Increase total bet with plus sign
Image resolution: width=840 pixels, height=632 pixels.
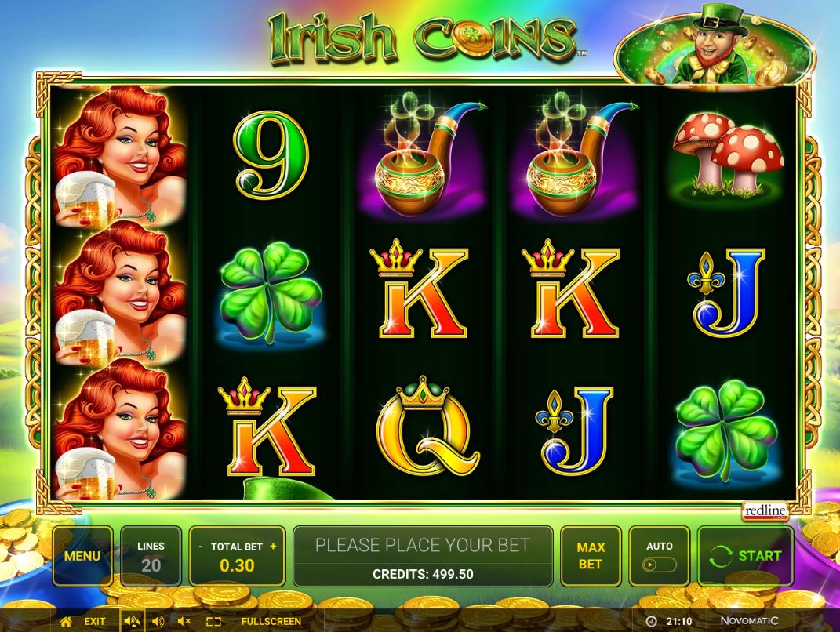273,547
